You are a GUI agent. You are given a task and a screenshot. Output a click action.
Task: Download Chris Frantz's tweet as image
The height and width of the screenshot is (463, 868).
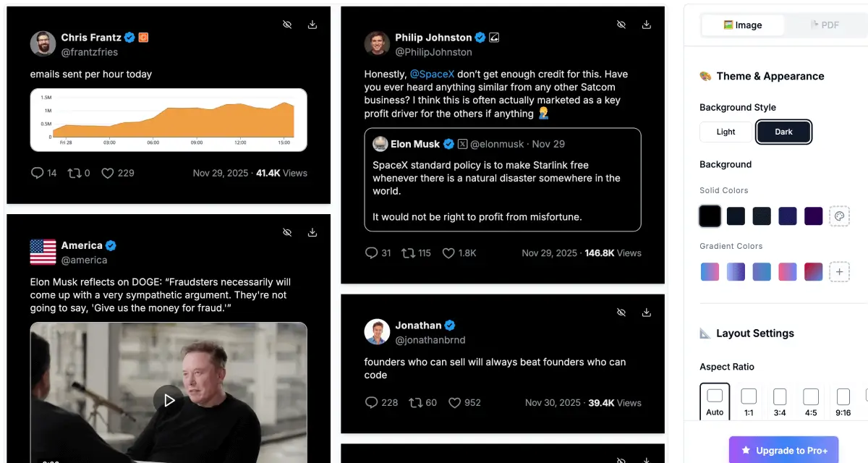(x=312, y=24)
